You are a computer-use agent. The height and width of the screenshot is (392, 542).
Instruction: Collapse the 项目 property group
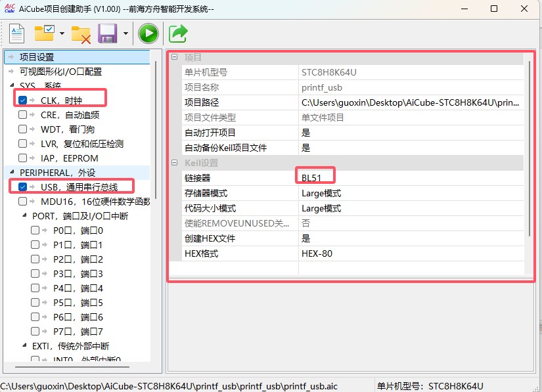coord(175,57)
